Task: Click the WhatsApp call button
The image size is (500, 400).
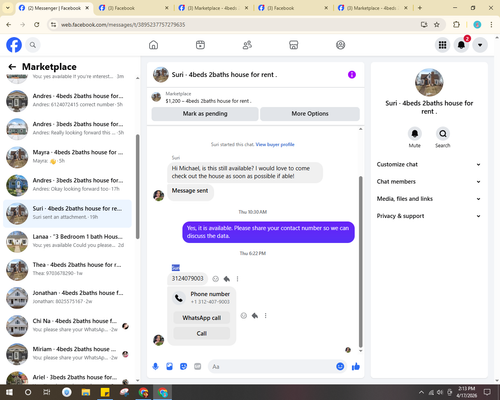Action: click(x=202, y=318)
